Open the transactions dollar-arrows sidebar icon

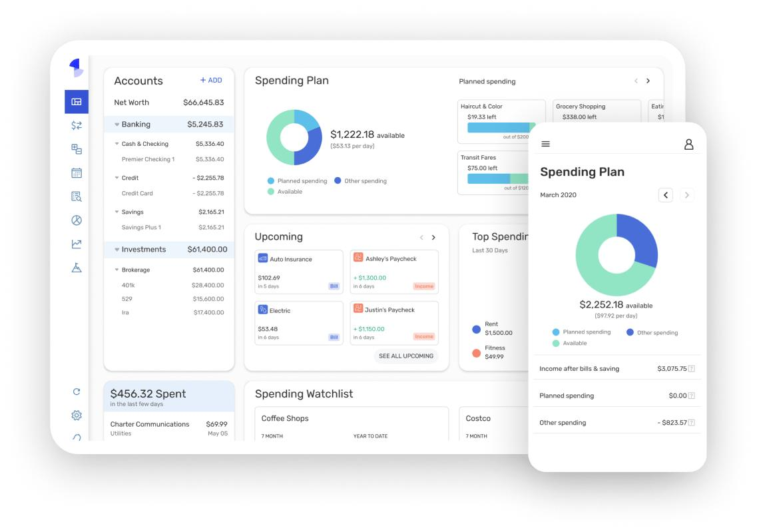pyautogui.click(x=77, y=126)
